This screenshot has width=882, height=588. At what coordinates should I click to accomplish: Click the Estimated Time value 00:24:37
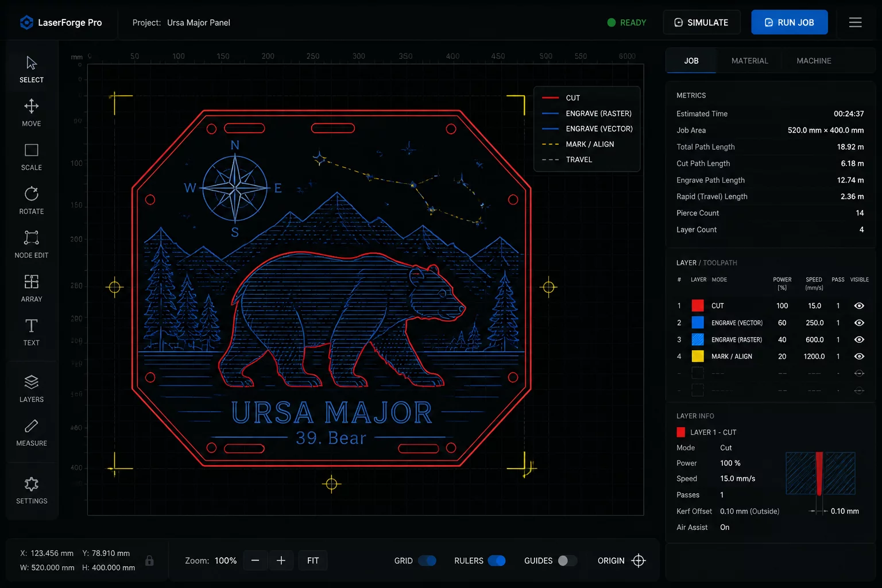(x=849, y=114)
